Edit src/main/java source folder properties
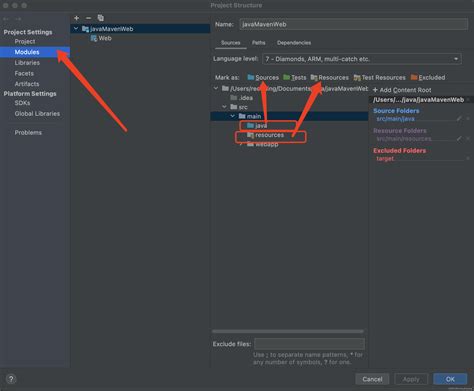 tap(459, 119)
